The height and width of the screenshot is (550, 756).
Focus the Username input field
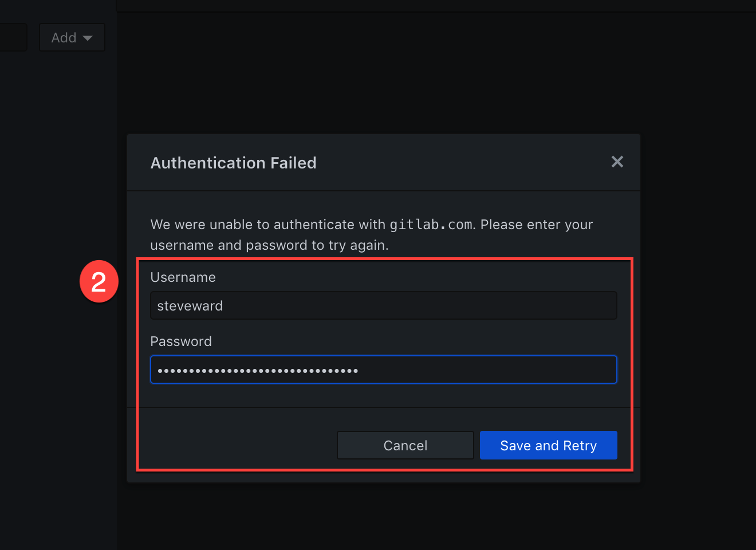383,305
